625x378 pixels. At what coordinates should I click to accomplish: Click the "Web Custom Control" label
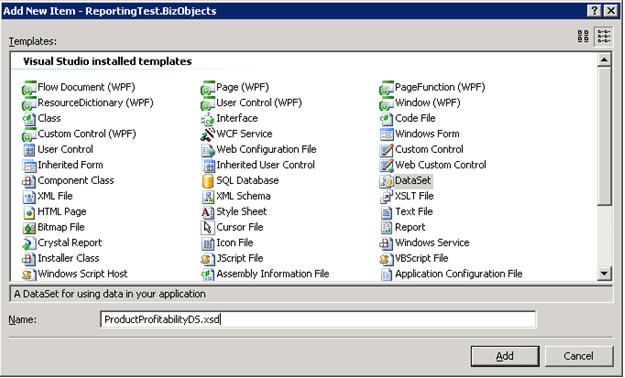441,165
